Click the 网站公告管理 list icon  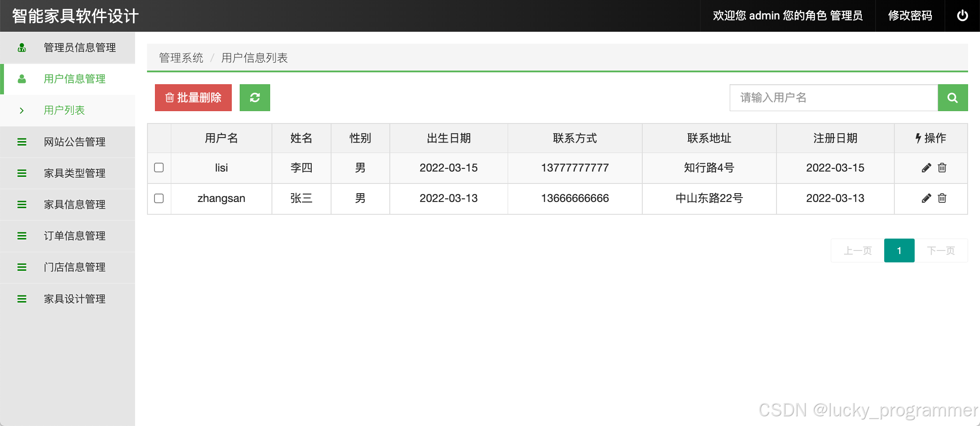click(22, 142)
